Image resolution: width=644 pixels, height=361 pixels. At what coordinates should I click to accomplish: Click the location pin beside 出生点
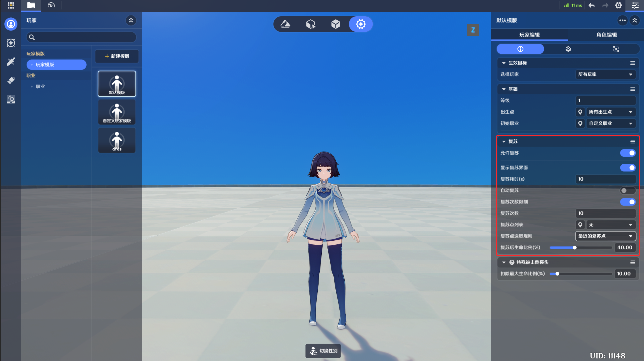click(580, 112)
